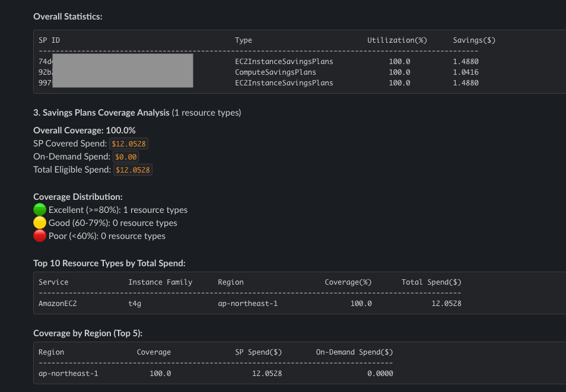
Task: Click the Coverage Distribution heading
Action: tap(78, 197)
